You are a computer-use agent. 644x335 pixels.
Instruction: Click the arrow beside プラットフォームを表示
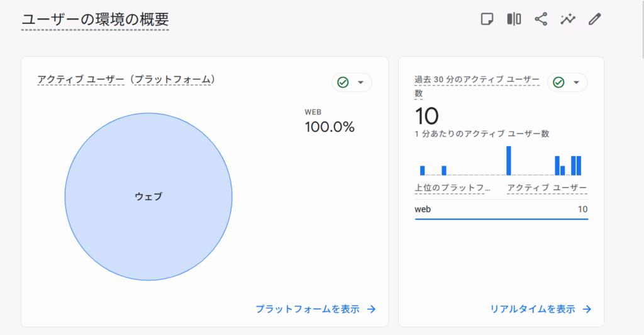point(372,309)
